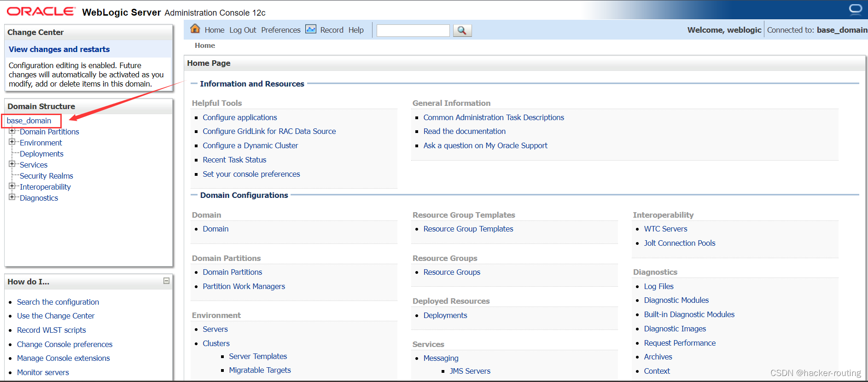Open Configure a Dynamic Cluster link
The image size is (868, 382).
250,145
